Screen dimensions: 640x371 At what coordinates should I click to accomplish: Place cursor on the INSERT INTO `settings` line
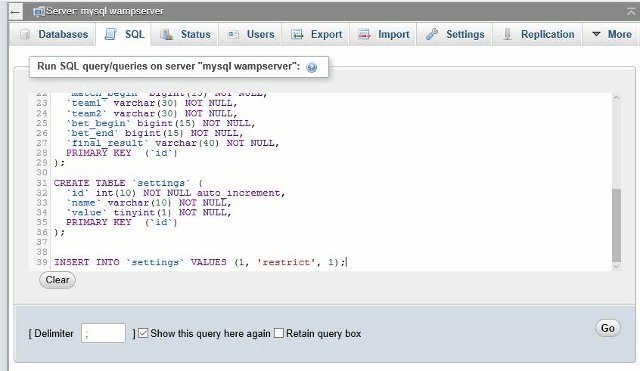[x=200, y=262]
